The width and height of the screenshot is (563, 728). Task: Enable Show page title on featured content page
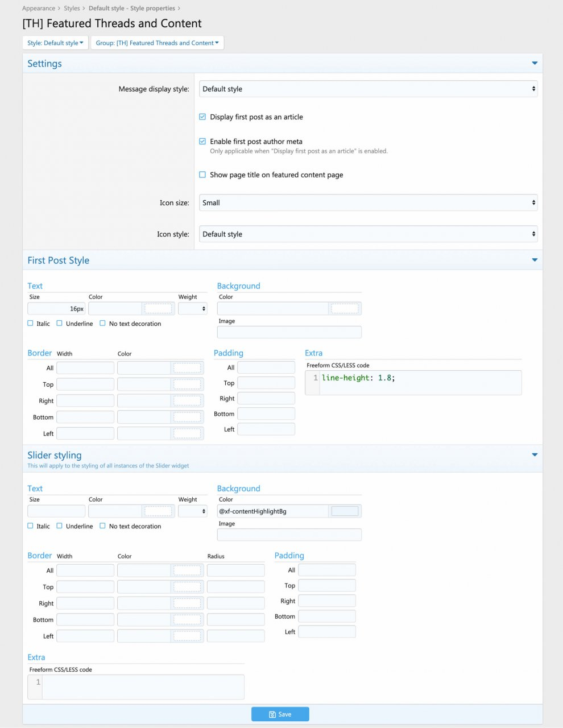[x=202, y=175]
